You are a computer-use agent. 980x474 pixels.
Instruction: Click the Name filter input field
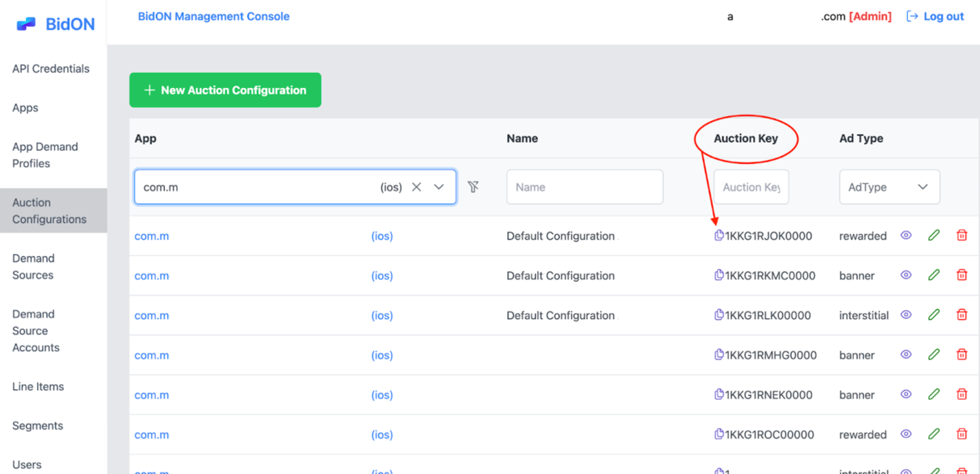[584, 187]
